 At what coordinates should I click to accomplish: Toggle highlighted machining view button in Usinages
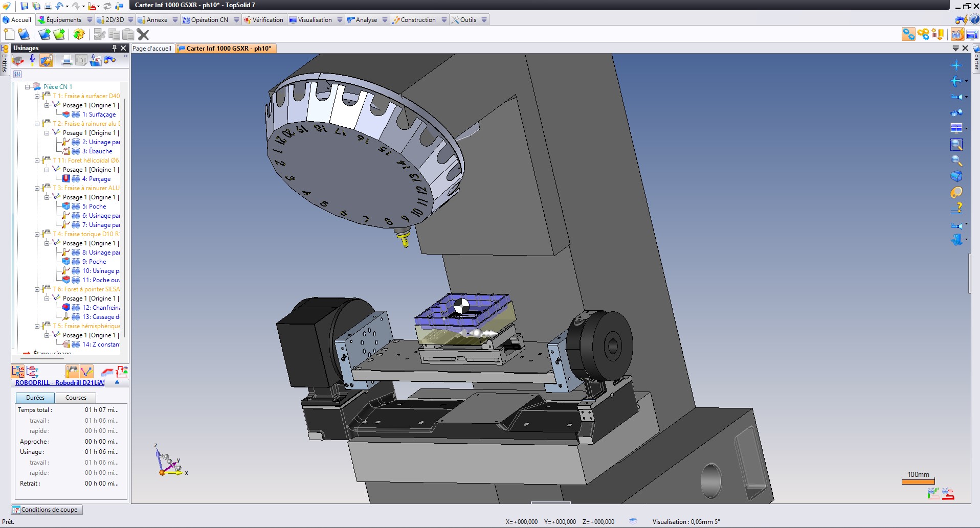[47, 60]
